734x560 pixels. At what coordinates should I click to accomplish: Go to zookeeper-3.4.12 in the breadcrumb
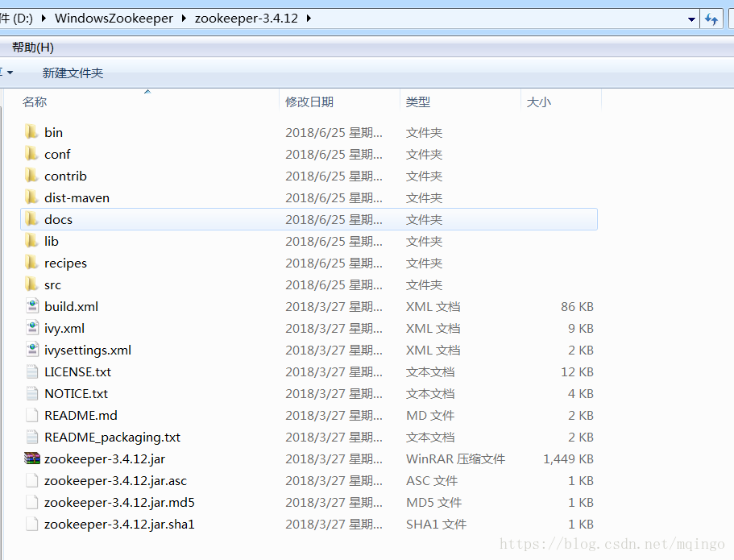tap(247, 19)
